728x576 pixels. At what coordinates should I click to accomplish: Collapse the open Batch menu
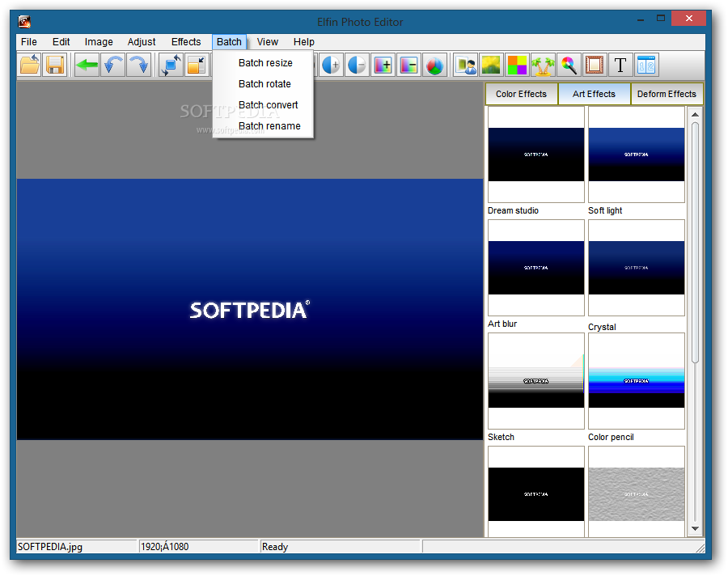230,42
